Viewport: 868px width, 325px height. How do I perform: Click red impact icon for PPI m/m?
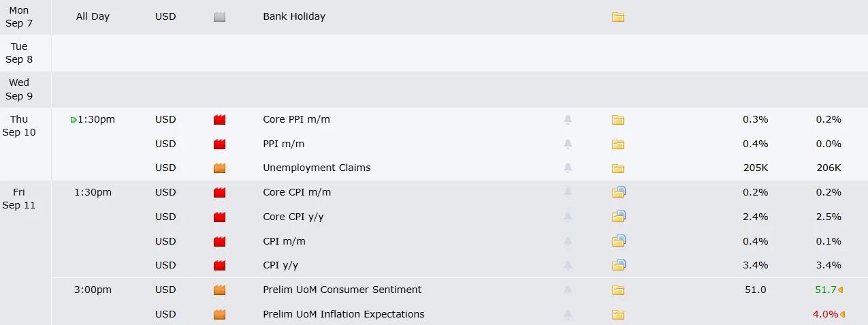point(219,144)
